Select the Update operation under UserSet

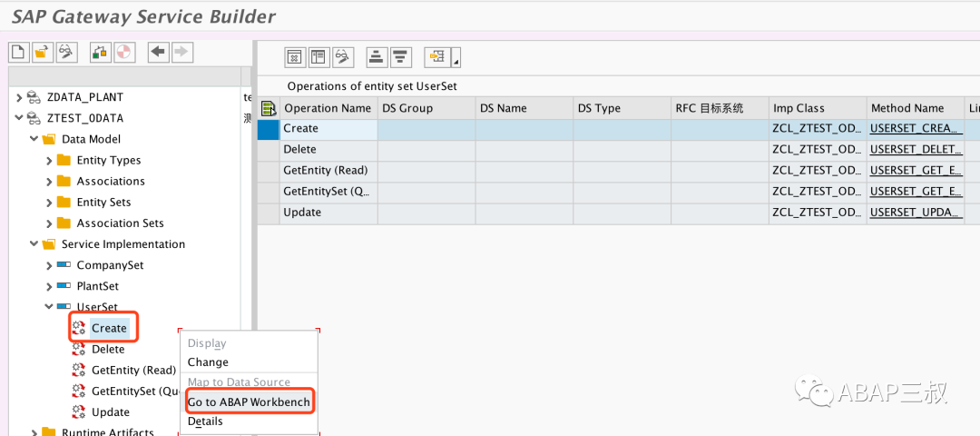coord(111,412)
